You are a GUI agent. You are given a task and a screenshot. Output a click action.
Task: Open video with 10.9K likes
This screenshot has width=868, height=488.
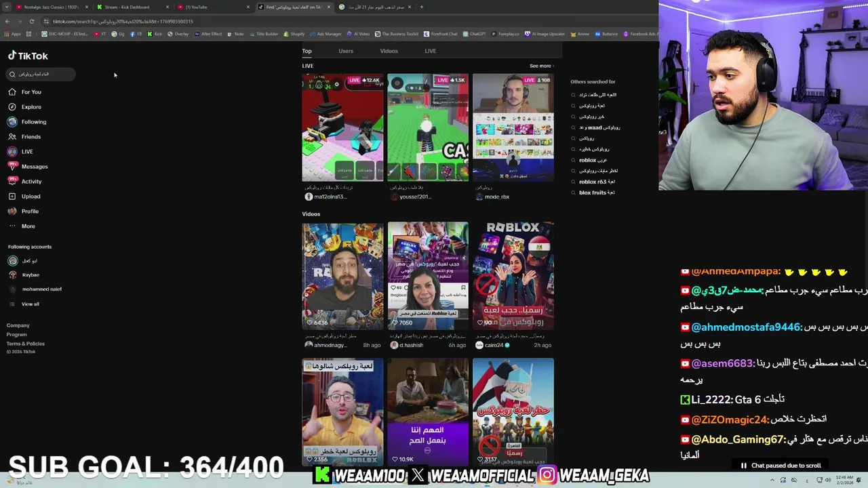pyautogui.click(x=428, y=412)
